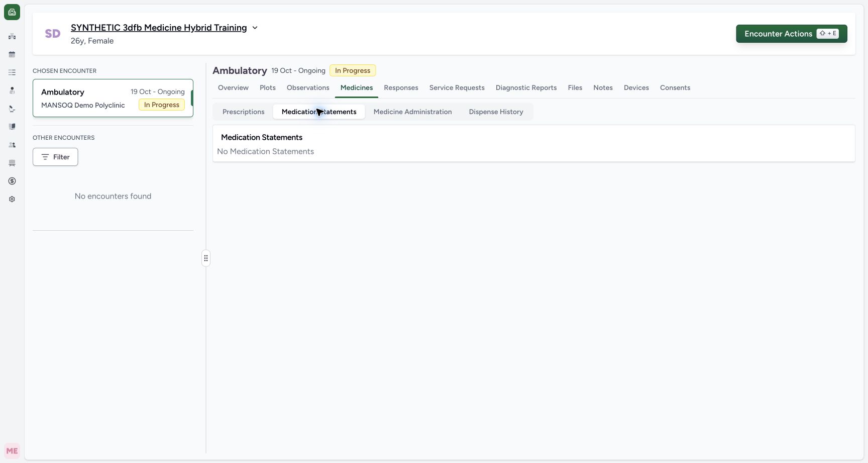
Task: Click the ME user avatar at bottom
Action: pos(12,451)
